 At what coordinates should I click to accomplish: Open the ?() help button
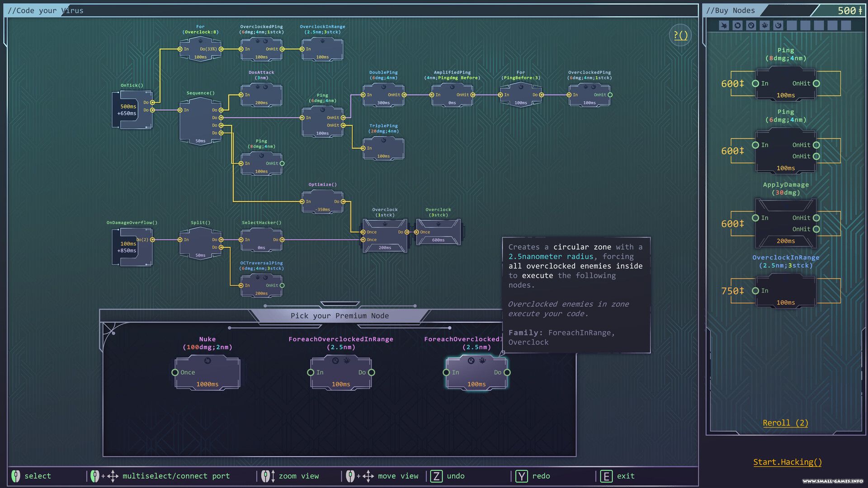[x=680, y=35]
